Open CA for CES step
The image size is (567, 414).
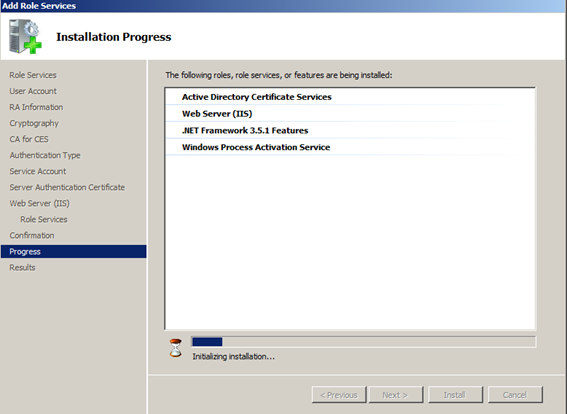29,139
